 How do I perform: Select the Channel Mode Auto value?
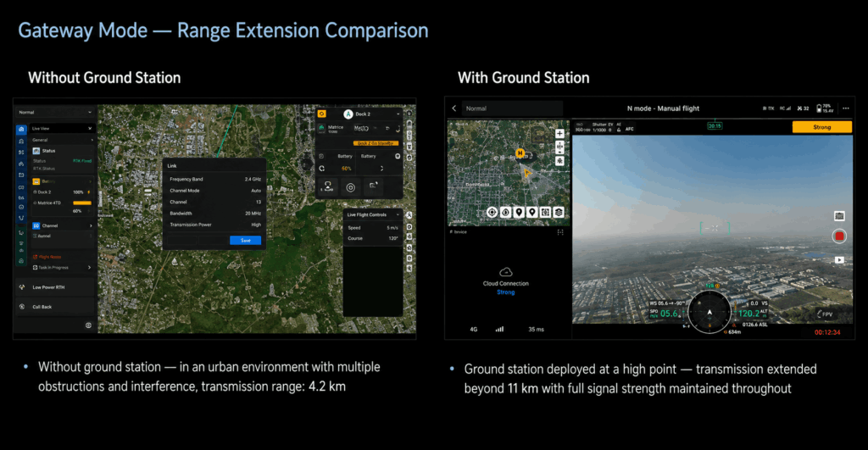click(x=256, y=191)
